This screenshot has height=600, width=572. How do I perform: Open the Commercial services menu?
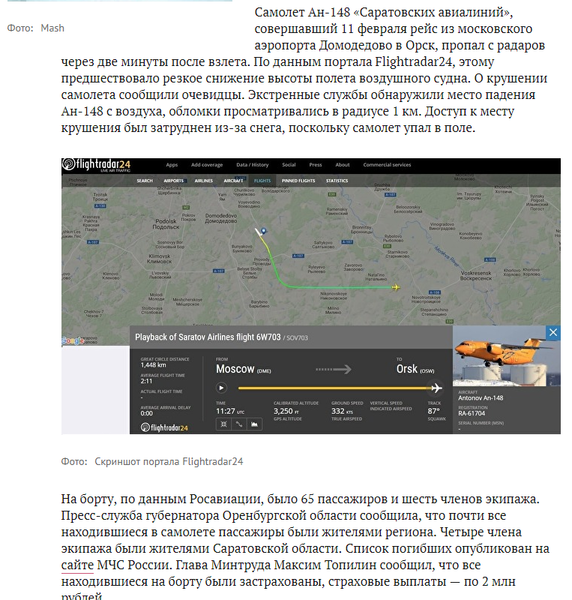tap(387, 165)
